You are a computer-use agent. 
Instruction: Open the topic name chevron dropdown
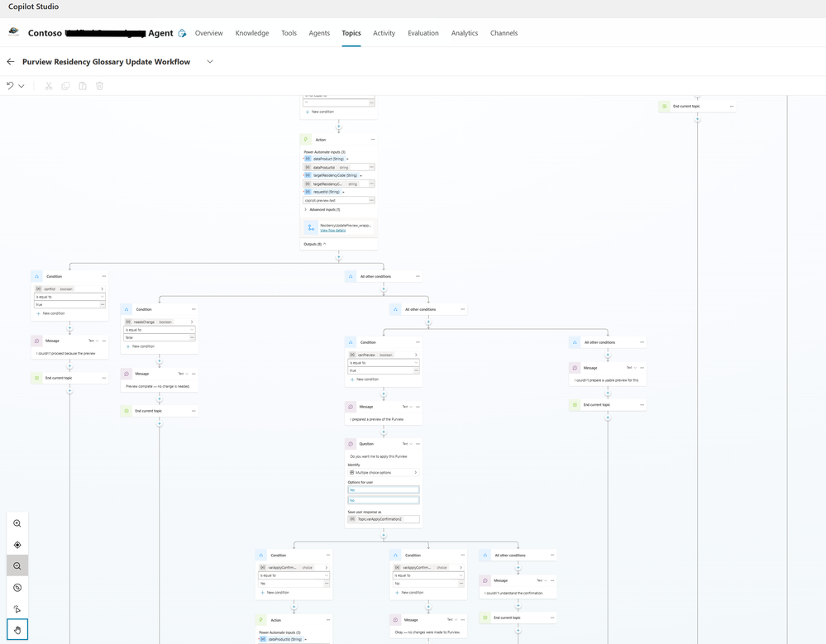pos(210,62)
